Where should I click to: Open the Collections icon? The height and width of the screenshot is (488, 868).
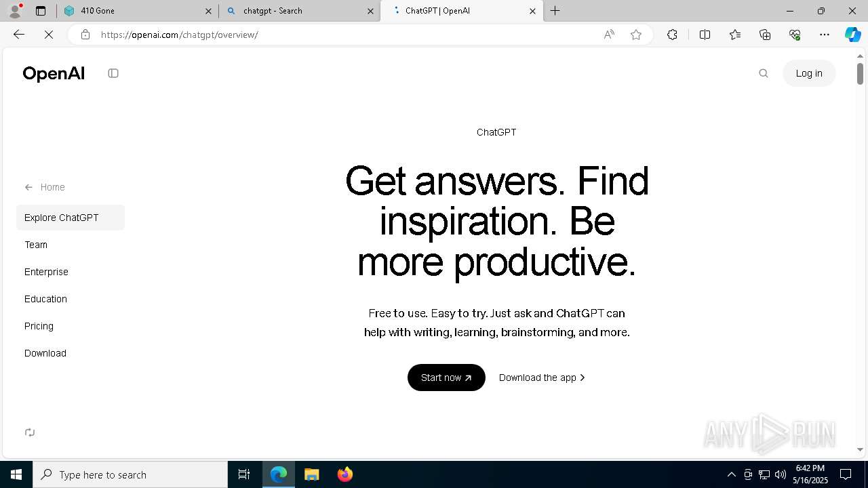tap(765, 35)
